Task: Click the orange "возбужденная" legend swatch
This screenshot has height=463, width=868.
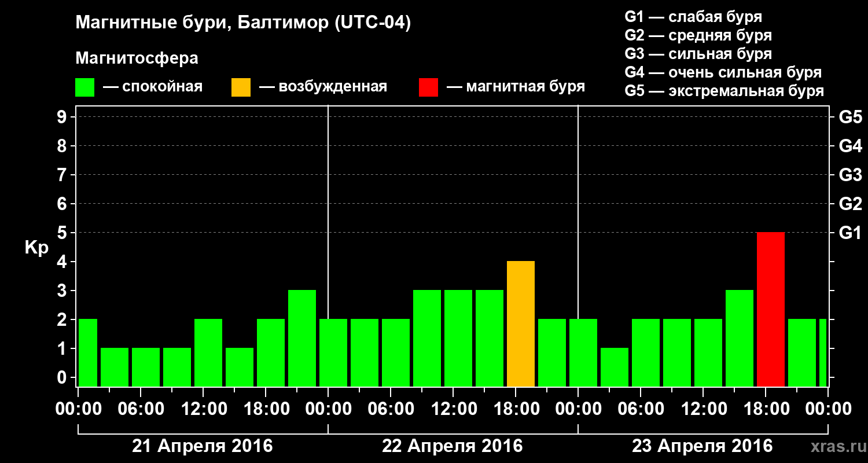Action: coord(241,87)
